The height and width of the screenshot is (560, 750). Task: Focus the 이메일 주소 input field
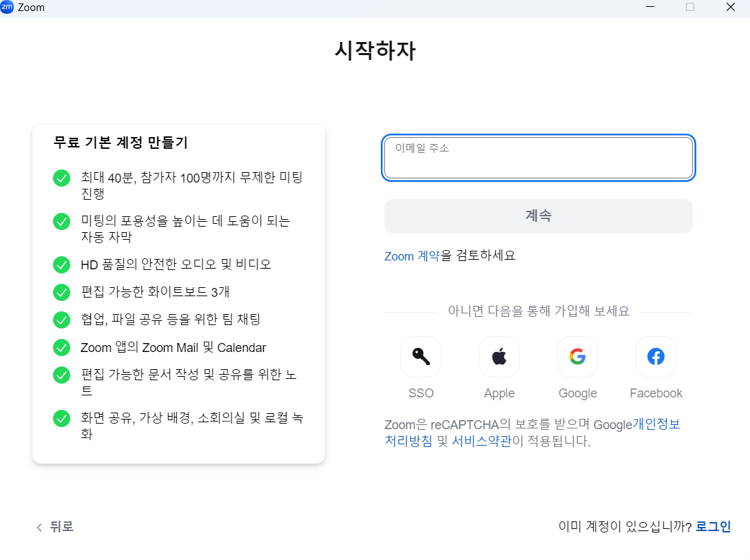pyautogui.click(x=539, y=158)
